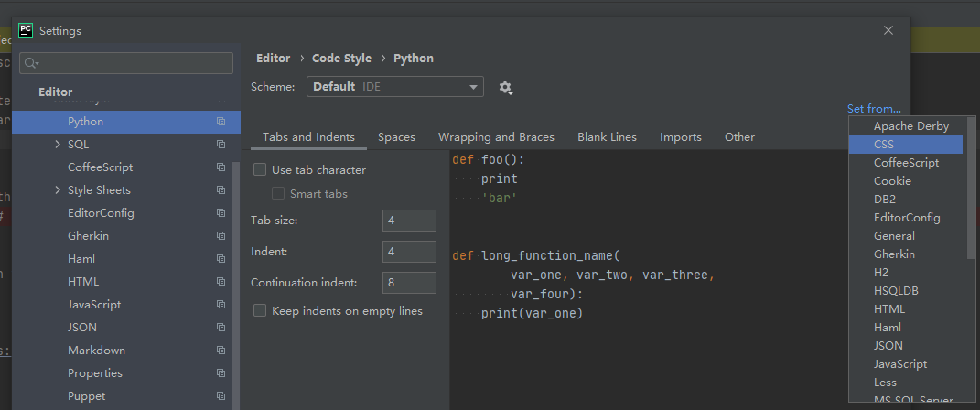This screenshot has height=410, width=980.
Task: Enable Keep indents on empty lines
Action: click(x=259, y=310)
